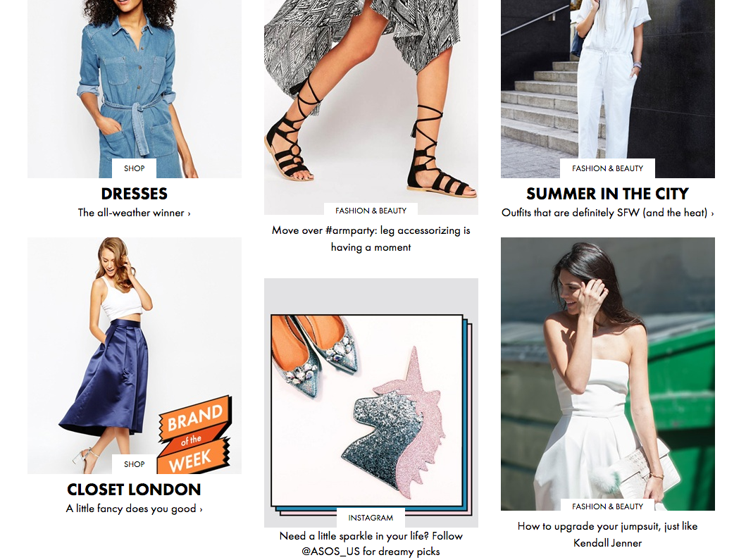This screenshot has width=746, height=560.
Task: Click the Brand of the Week badge
Action: click(194, 435)
